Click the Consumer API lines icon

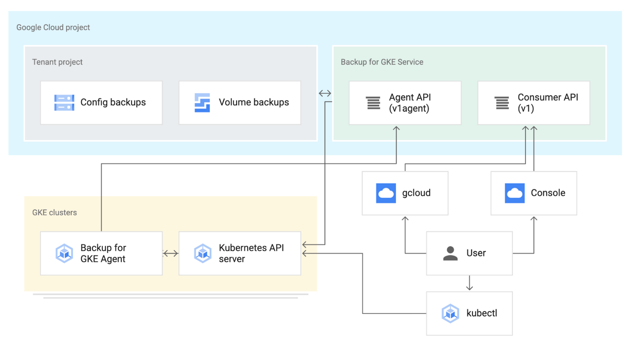(x=502, y=103)
